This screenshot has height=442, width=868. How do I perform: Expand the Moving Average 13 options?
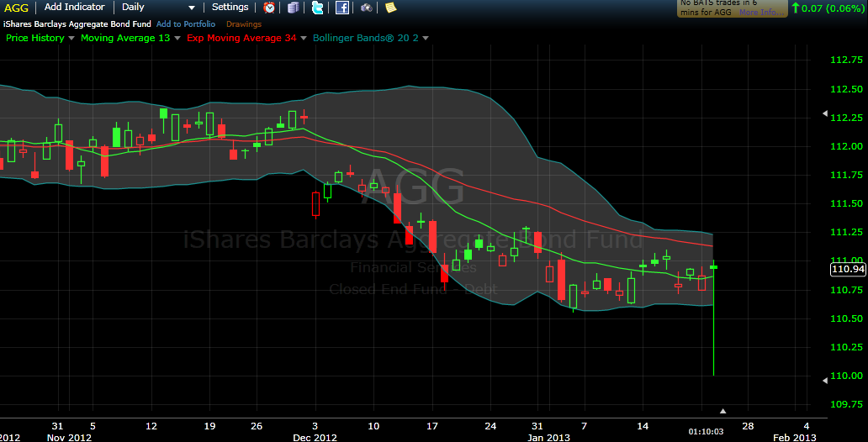177,38
